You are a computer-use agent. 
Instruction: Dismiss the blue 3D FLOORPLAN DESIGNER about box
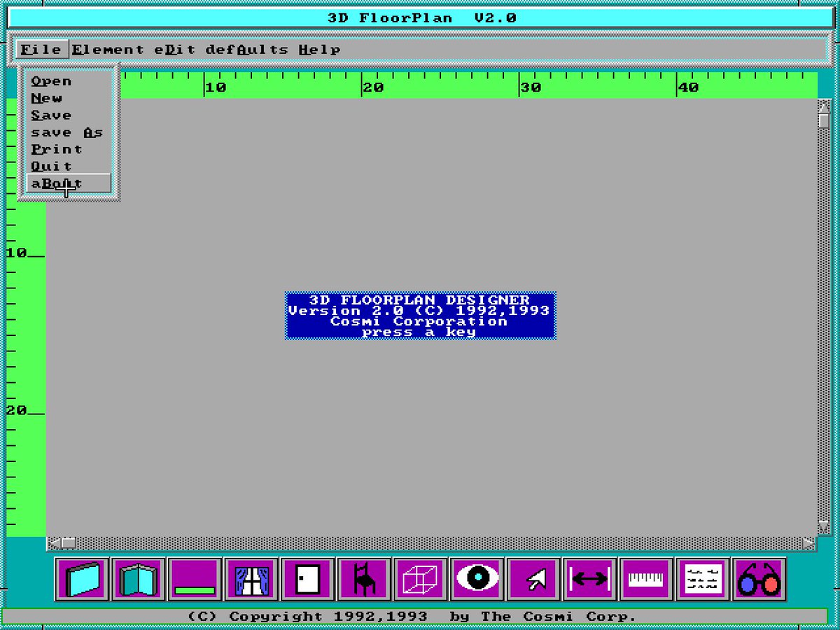click(421, 316)
